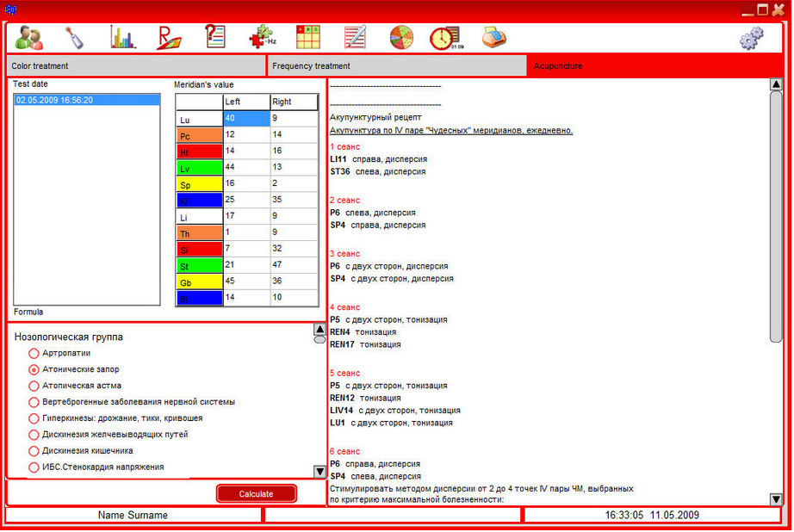Select the Артропатии radio button
The height and width of the screenshot is (532, 794).
(34, 353)
